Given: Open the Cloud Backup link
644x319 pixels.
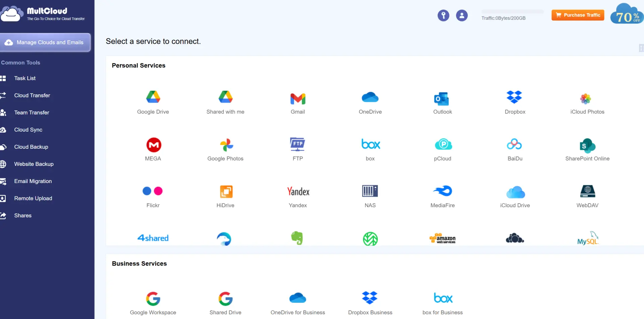Looking at the screenshot, I should [31, 147].
